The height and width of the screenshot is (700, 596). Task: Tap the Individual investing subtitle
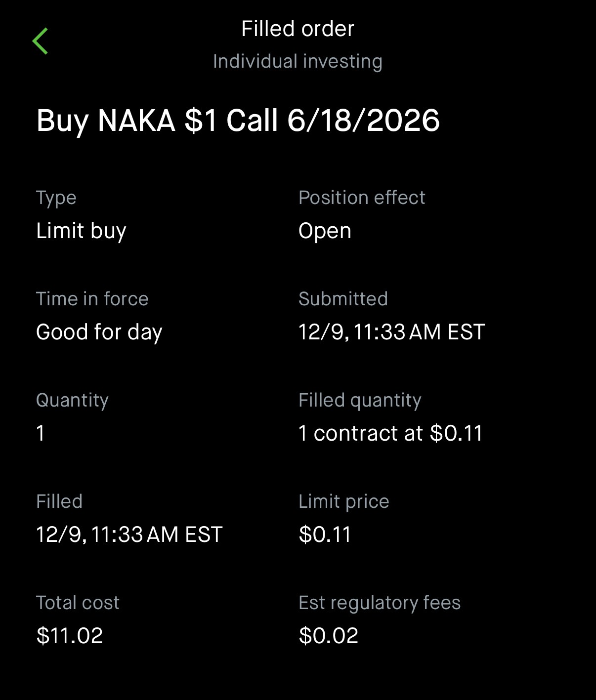298,62
